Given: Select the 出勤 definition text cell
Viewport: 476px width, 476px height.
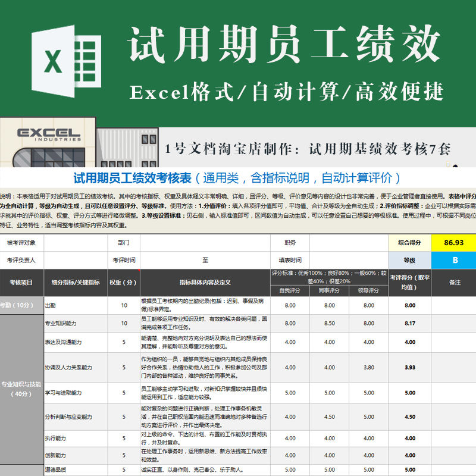Looking at the screenshot, I should [x=205, y=305].
